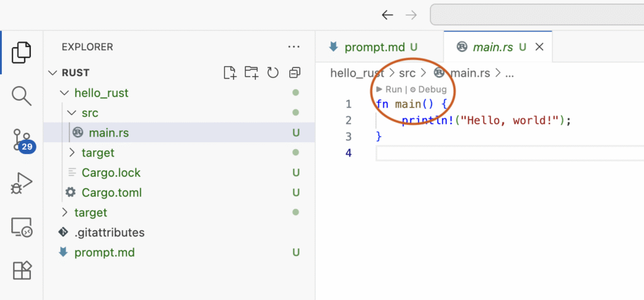Image resolution: width=644 pixels, height=300 pixels.
Task: Collapse the src folder
Action: point(71,113)
